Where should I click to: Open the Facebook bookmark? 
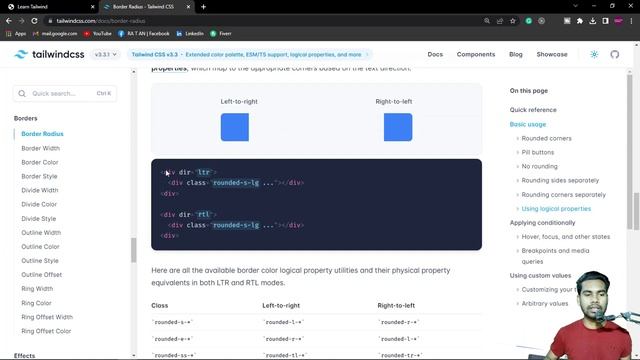point(144,33)
